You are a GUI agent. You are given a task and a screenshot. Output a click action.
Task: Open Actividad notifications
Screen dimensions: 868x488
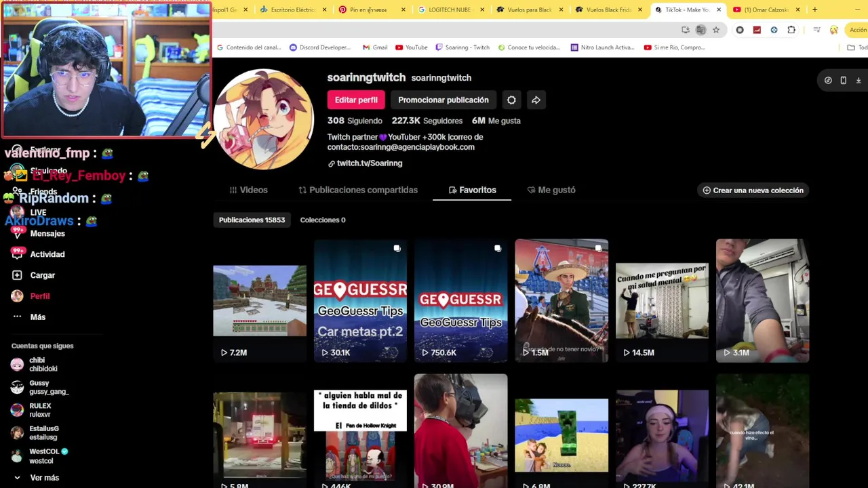point(47,254)
